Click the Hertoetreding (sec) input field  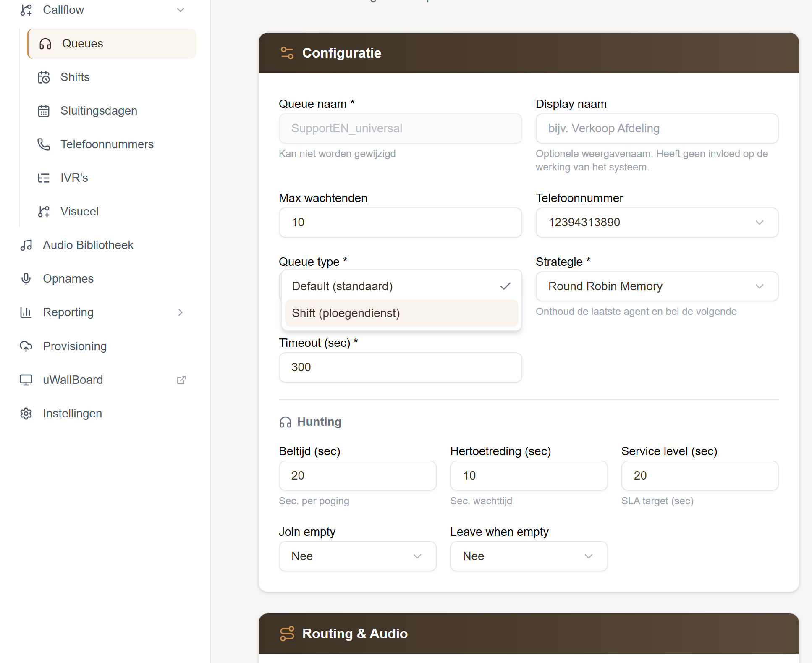coord(529,476)
